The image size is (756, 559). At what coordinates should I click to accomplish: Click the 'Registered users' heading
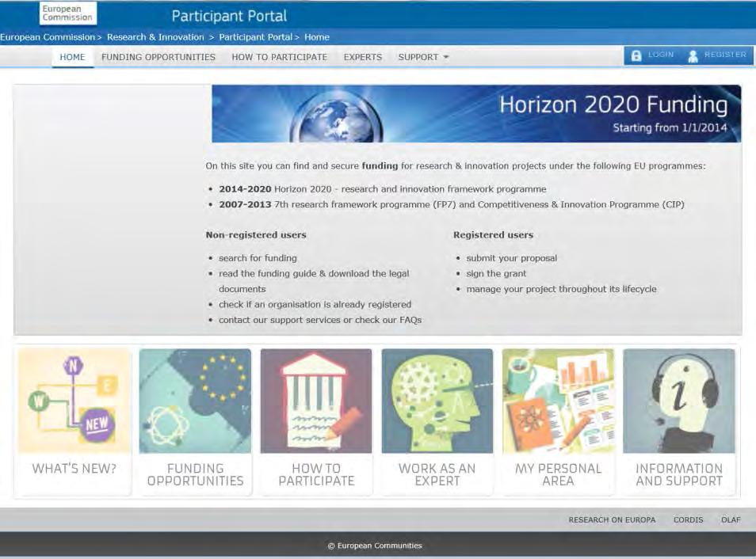pos(493,234)
